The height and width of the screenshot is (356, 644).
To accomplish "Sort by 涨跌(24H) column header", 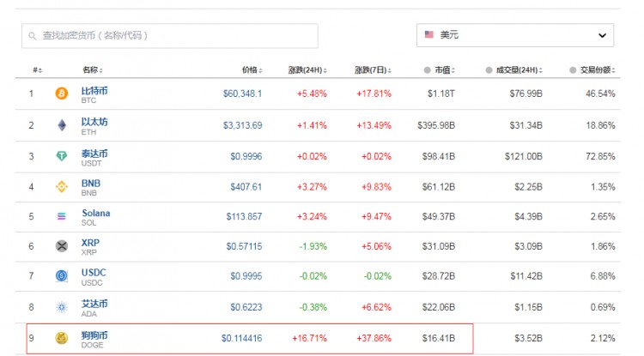I will pos(307,70).
